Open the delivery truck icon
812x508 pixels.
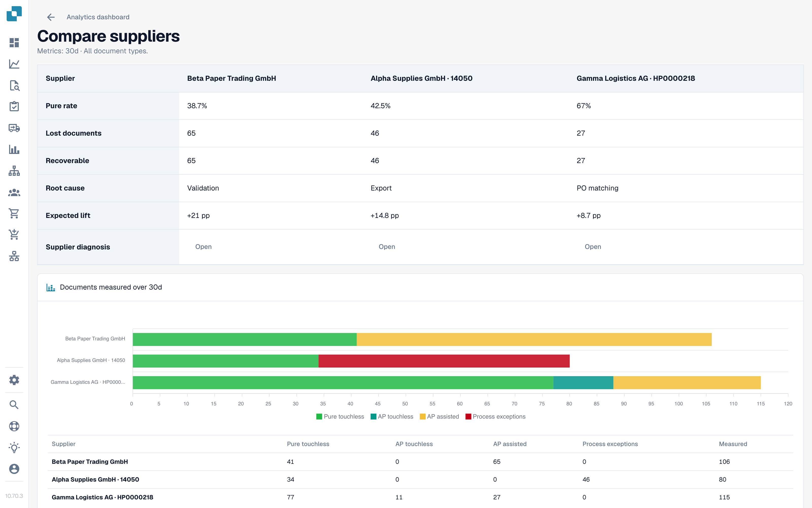(14, 128)
